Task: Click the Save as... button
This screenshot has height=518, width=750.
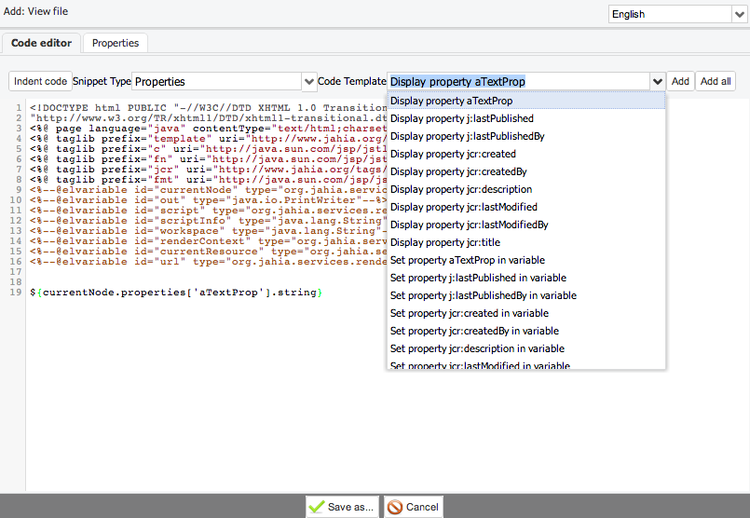Action: (342, 507)
